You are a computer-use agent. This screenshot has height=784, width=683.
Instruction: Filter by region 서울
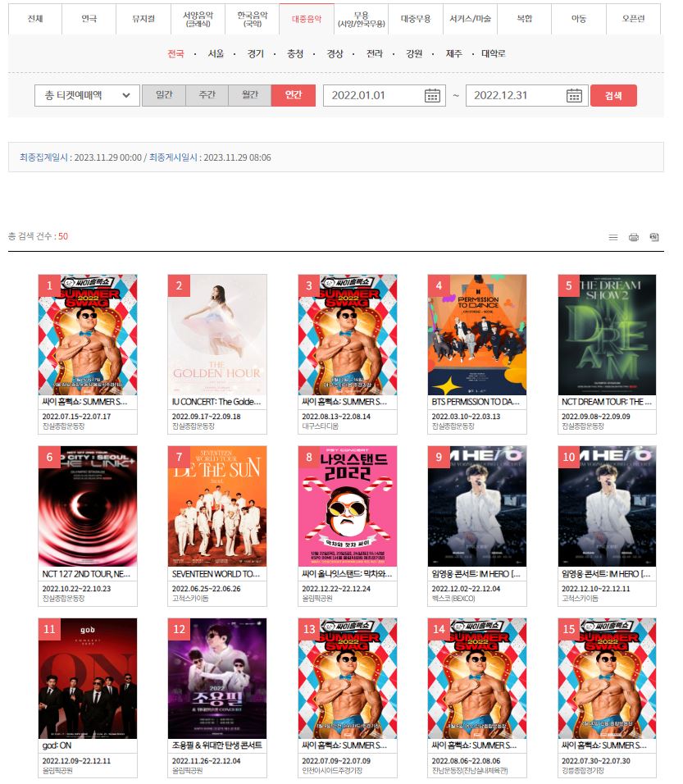coord(216,53)
